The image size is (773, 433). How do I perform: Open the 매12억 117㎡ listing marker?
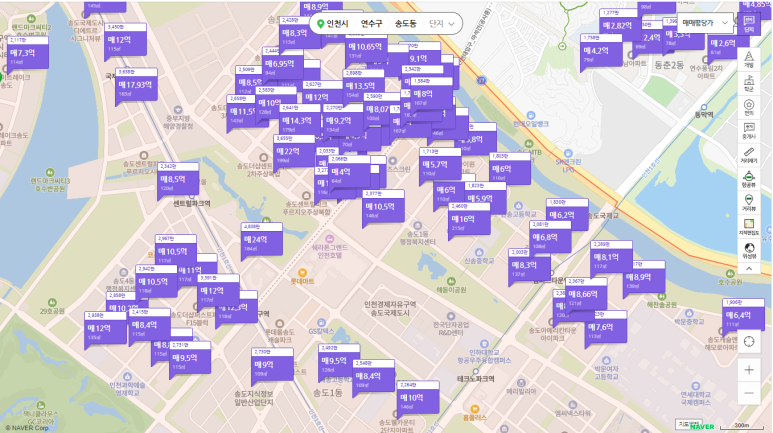click(218, 290)
